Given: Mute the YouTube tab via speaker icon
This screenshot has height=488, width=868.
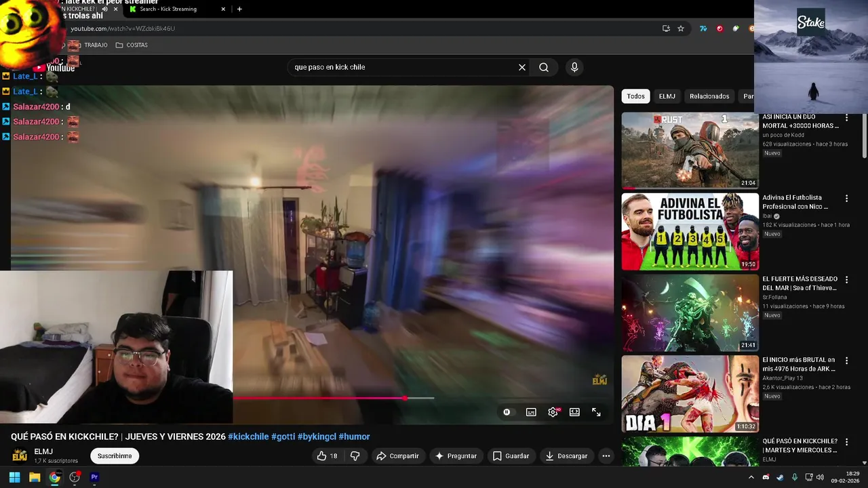Looking at the screenshot, I should coord(104,9).
